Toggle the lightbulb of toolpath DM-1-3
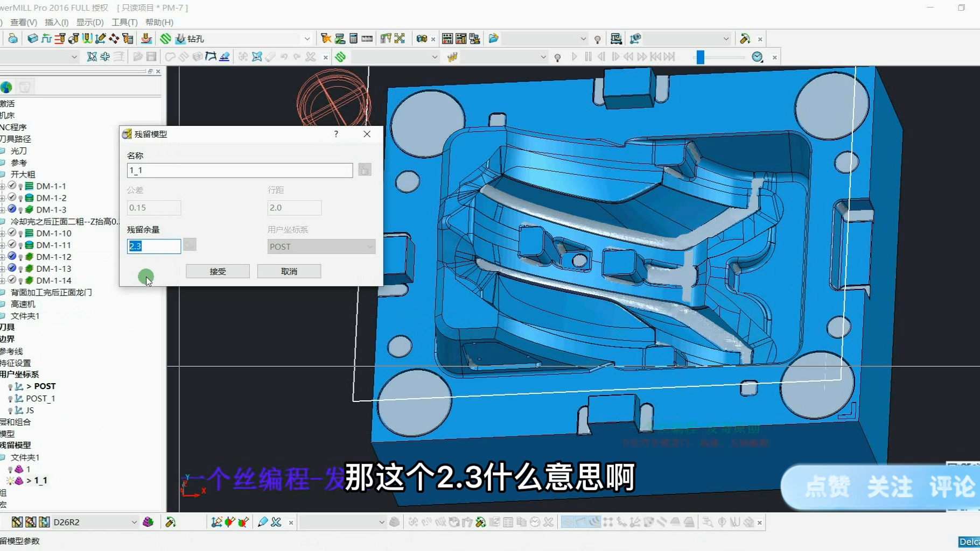The width and height of the screenshot is (980, 551). [x=20, y=210]
